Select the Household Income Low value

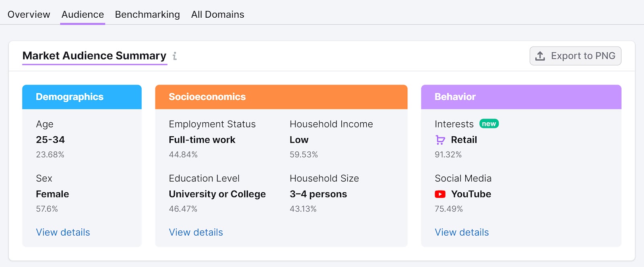pyautogui.click(x=299, y=140)
